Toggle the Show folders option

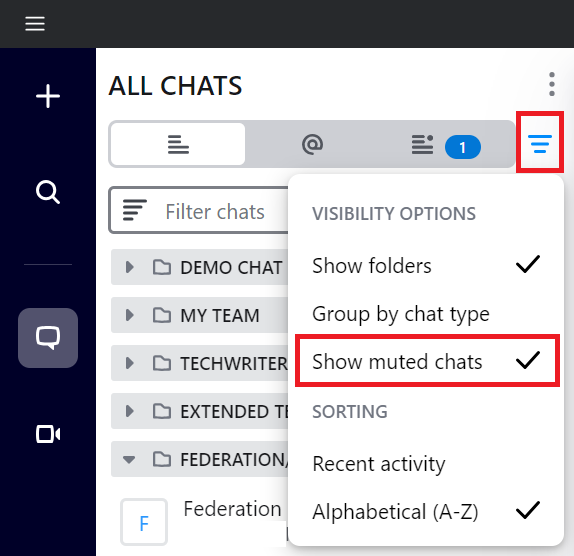coord(426,265)
